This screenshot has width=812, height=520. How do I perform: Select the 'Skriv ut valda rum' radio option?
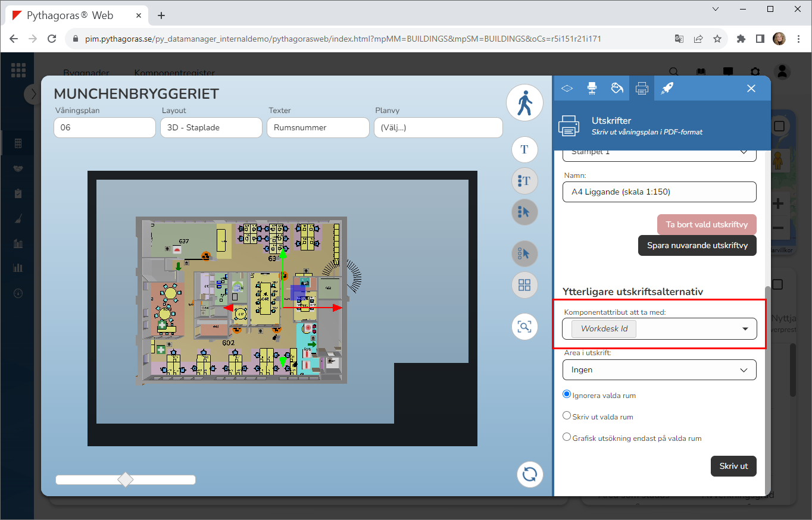567,416
